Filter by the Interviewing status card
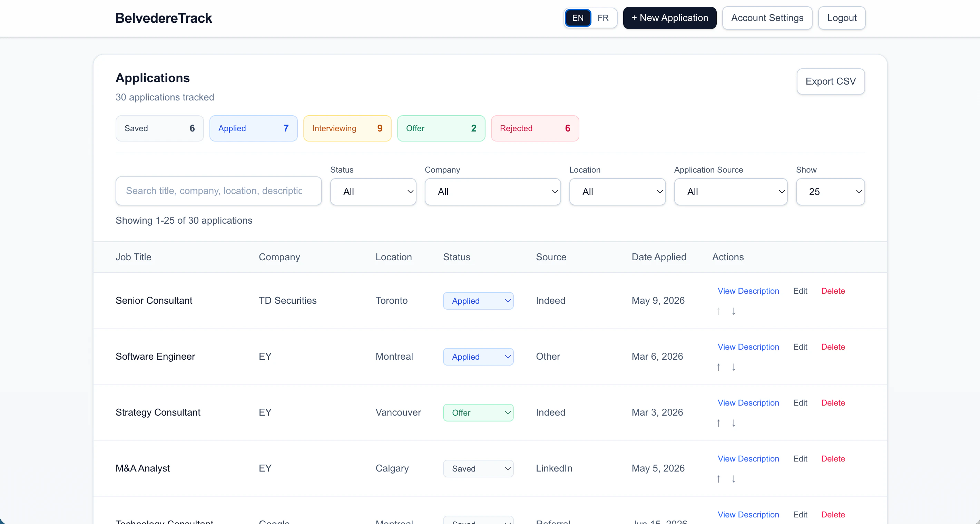Image resolution: width=980 pixels, height=524 pixels. [x=347, y=129]
